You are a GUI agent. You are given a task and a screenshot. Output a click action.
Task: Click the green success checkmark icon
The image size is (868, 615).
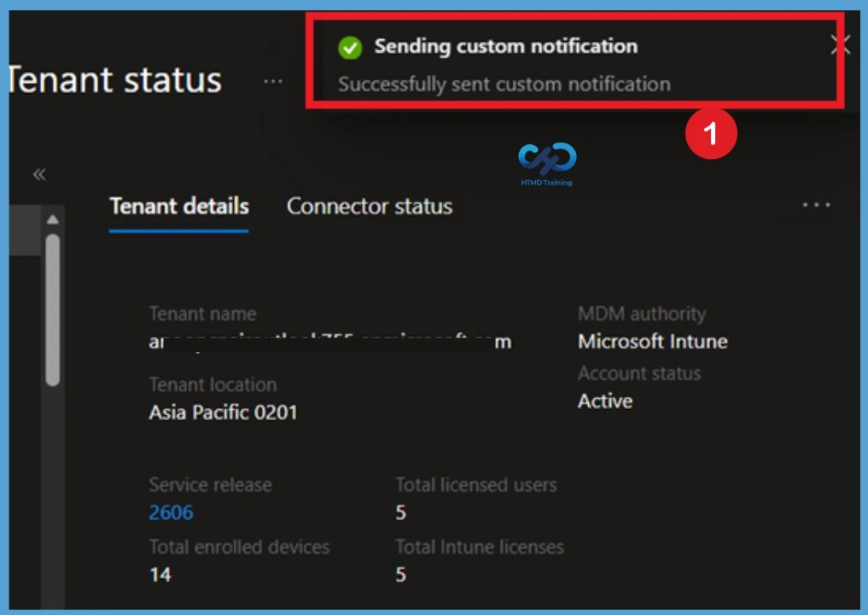[350, 48]
